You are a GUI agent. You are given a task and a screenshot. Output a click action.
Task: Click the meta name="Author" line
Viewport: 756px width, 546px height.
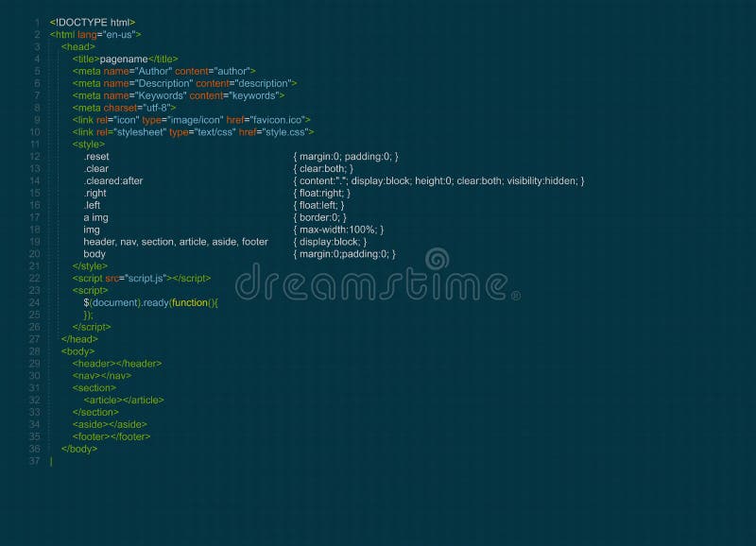163,72
